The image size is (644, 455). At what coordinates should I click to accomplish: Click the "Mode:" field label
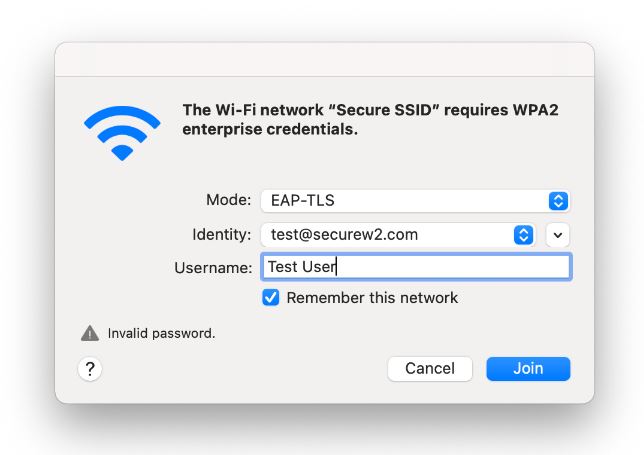point(228,200)
